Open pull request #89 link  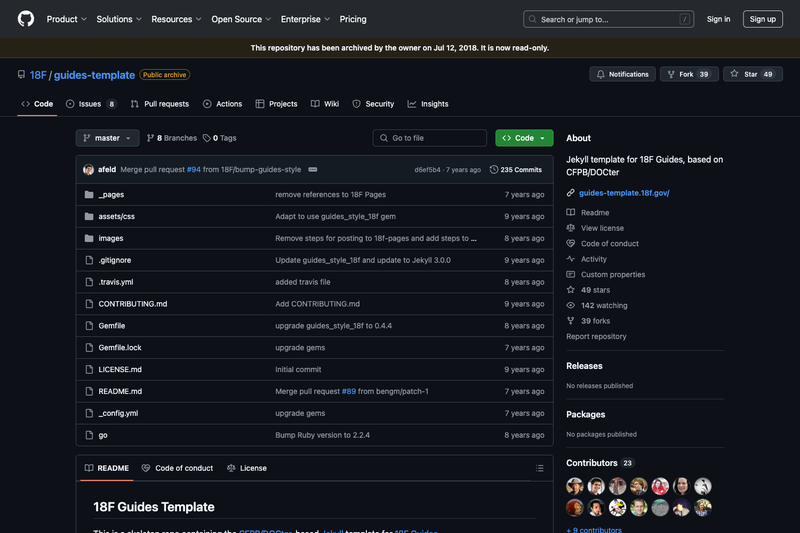point(349,392)
